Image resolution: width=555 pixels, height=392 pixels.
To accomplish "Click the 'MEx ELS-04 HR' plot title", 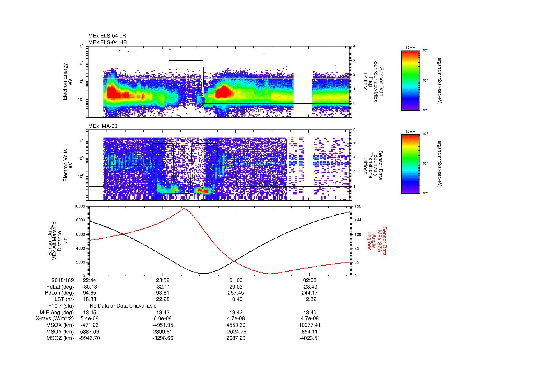I will tap(107, 42).
